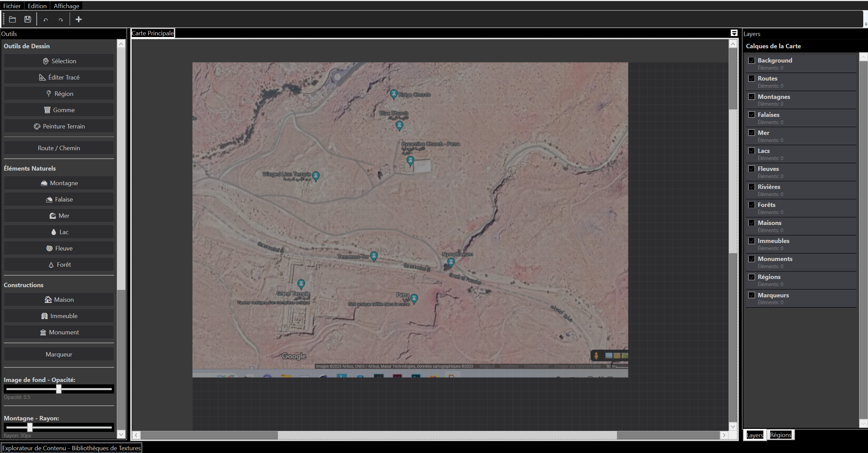Activate the Éditer Tracé tool

(59, 77)
